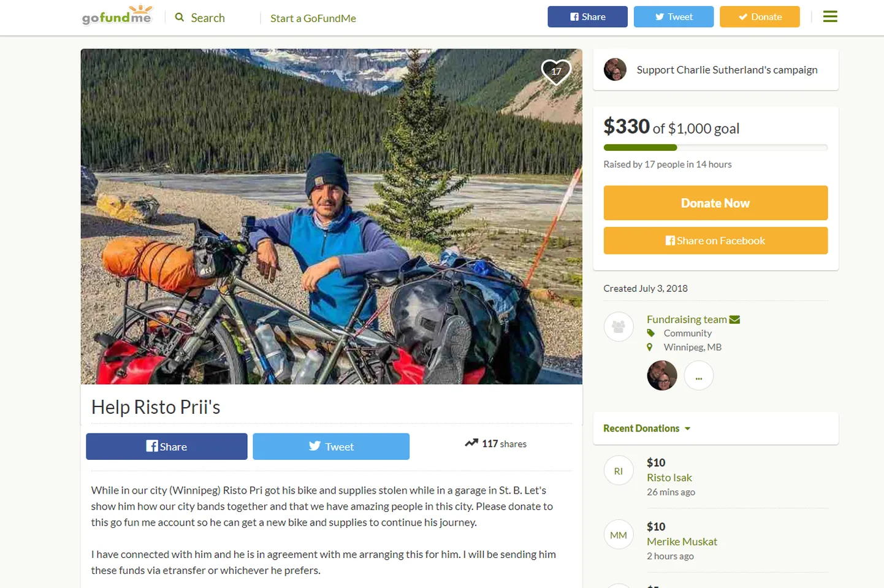Click Start a GoFundMe in header
Screen dimensions: 884x588
point(313,18)
